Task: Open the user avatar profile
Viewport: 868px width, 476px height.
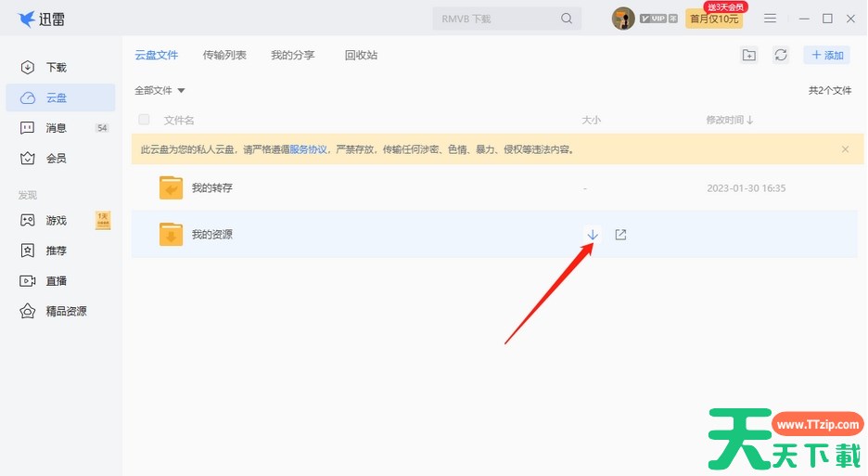Action: point(623,19)
